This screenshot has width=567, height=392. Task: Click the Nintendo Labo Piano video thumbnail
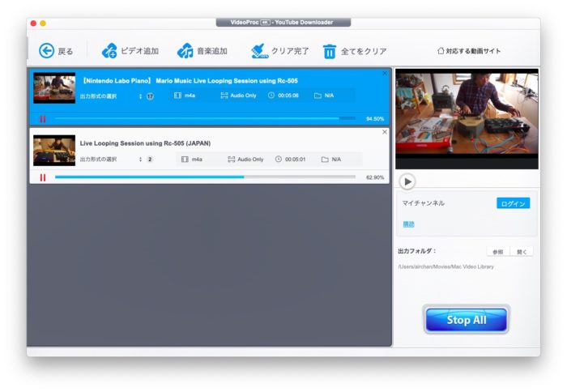click(54, 87)
